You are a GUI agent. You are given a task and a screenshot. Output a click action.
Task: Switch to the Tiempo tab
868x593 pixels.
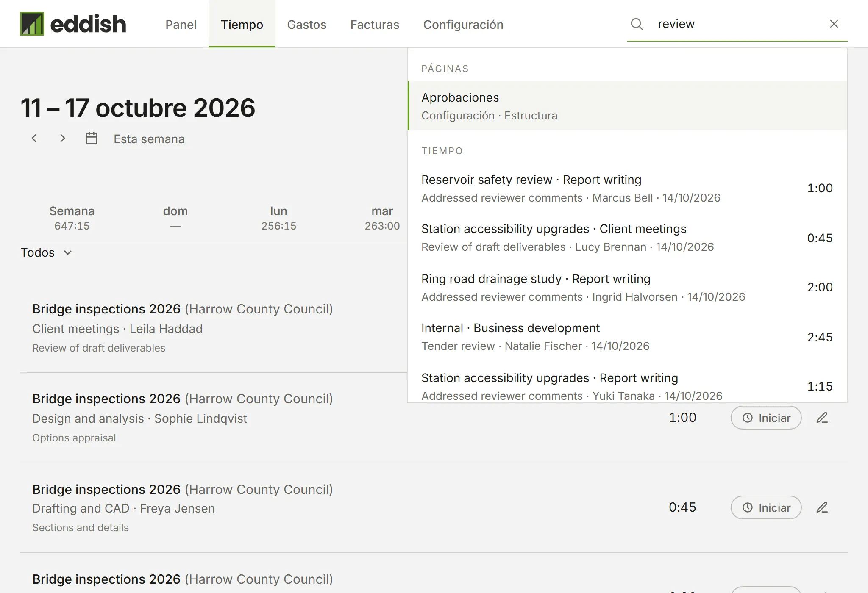pyautogui.click(x=242, y=24)
